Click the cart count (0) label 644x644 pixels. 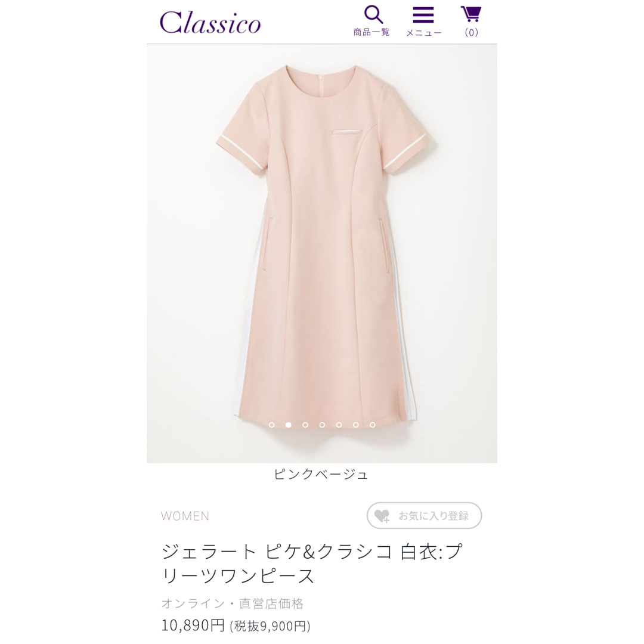471,32
